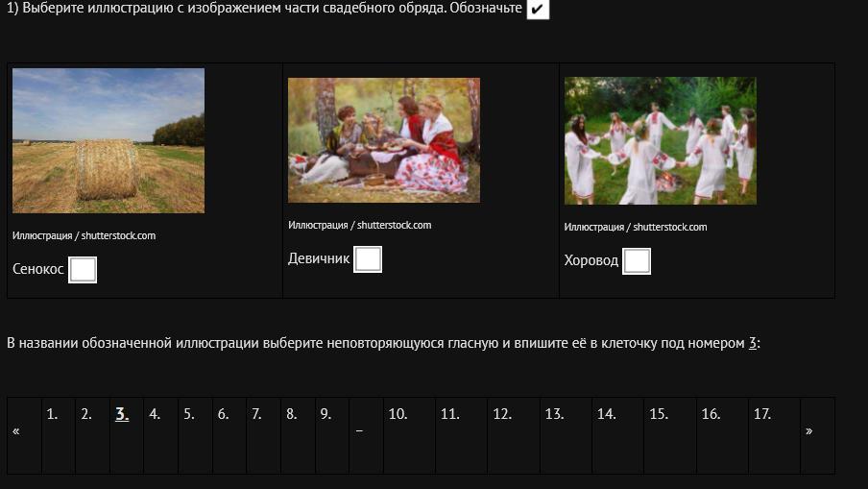Select answer cell number 16
Image resolution: width=868 pixels, height=489 pixels.
tap(722, 435)
